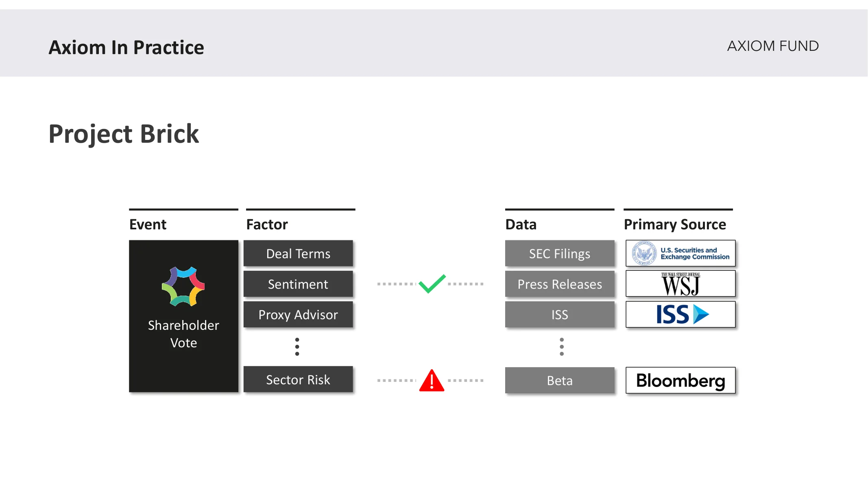Click the Sector Risk factor box
Viewport: 868px width, 488px height.
click(x=298, y=379)
